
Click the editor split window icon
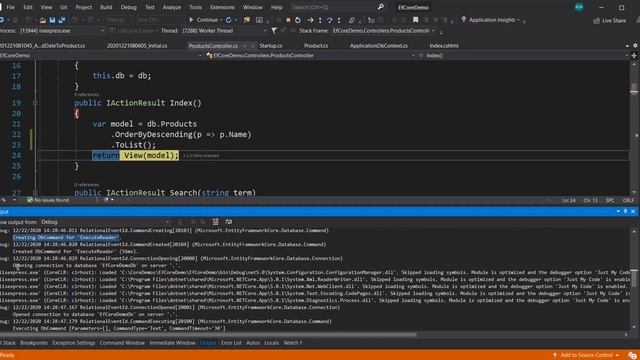pos(634,56)
